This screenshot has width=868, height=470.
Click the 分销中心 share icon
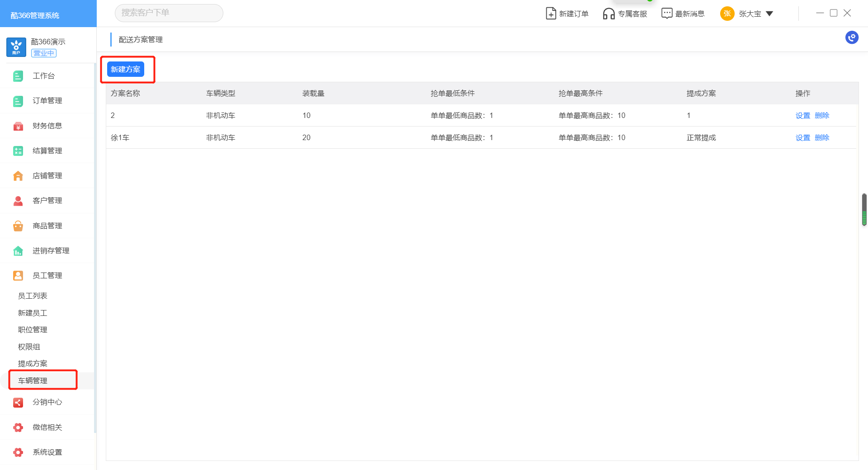pyautogui.click(x=18, y=402)
